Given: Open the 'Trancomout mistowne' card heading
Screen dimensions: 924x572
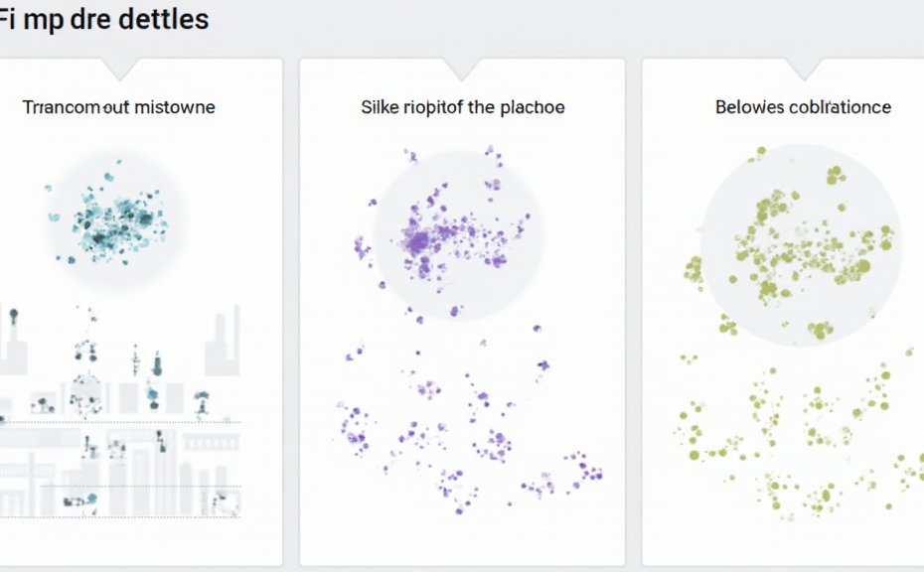Looking at the screenshot, I should tap(119, 107).
